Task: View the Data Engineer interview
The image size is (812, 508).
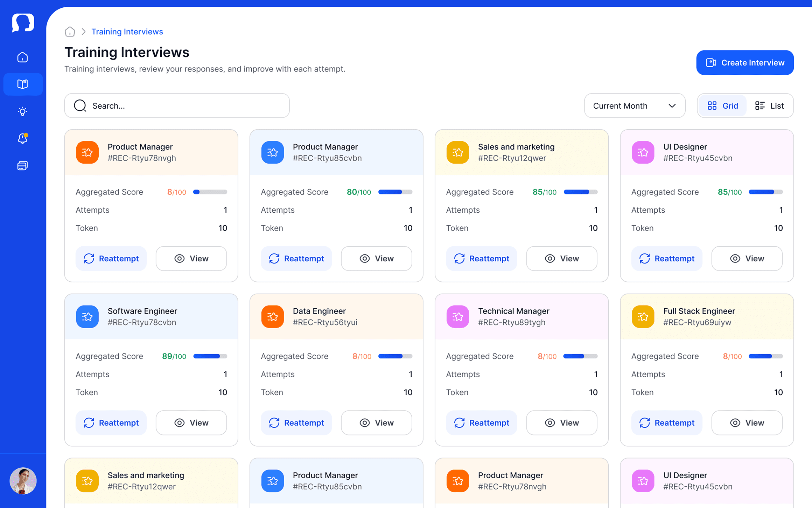Action: point(376,423)
